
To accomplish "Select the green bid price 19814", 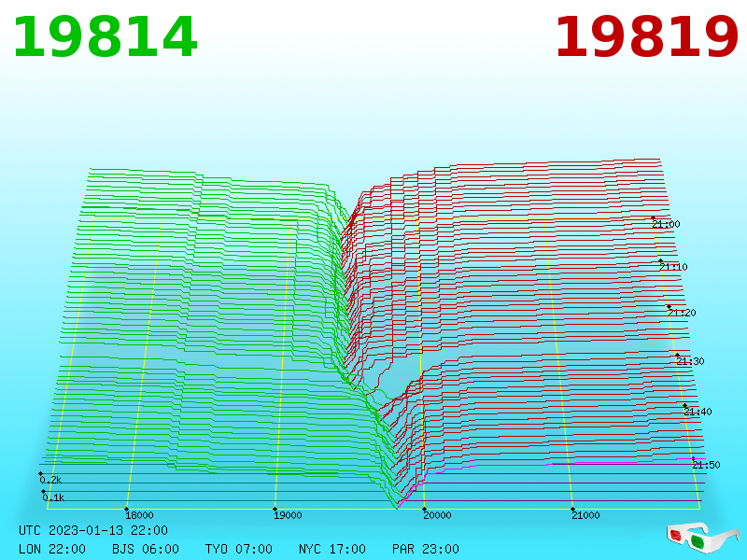I will point(105,37).
